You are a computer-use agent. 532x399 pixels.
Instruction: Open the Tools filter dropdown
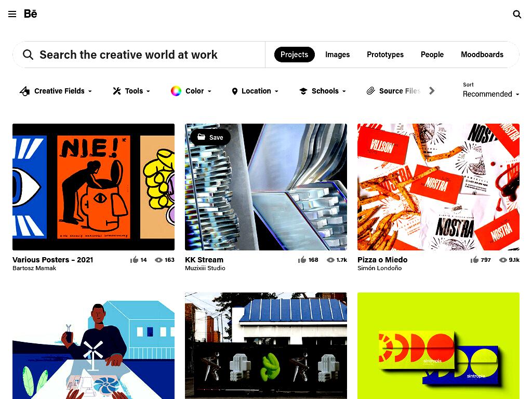pyautogui.click(x=131, y=91)
